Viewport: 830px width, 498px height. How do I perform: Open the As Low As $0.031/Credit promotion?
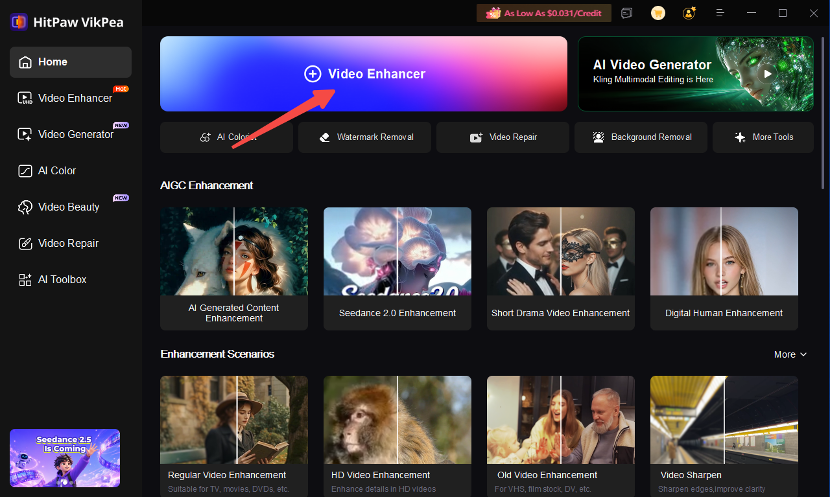pos(544,13)
